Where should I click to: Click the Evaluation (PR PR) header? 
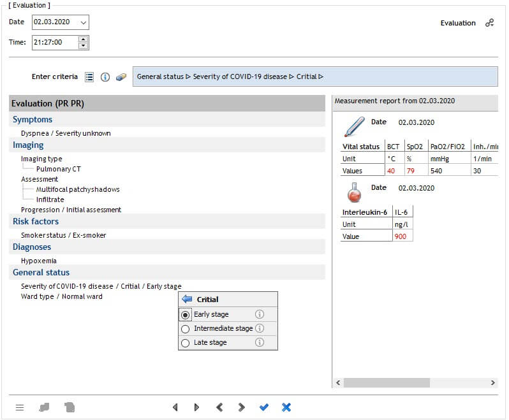(167, 103)
